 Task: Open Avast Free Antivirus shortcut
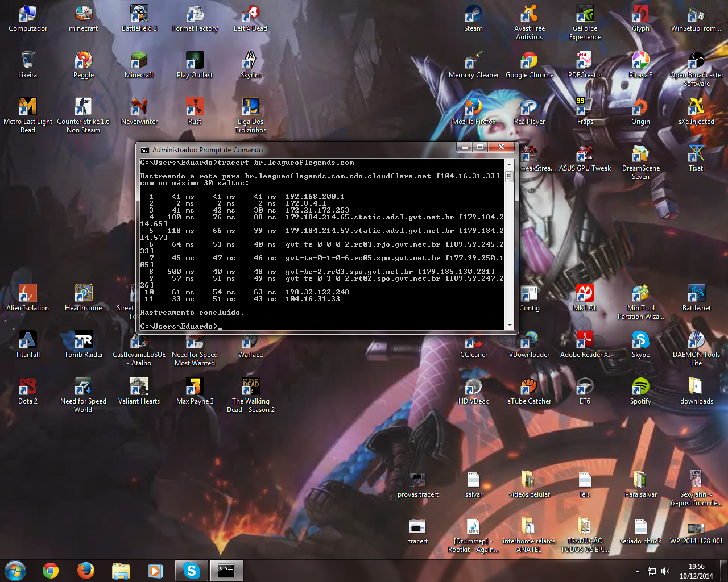[530, 23]
